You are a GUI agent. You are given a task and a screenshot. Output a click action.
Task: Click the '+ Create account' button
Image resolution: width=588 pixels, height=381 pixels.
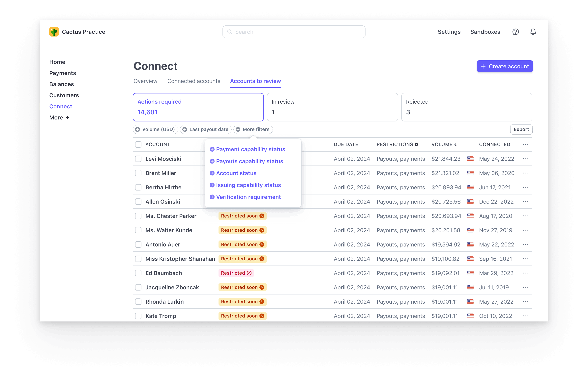[504, 66]
